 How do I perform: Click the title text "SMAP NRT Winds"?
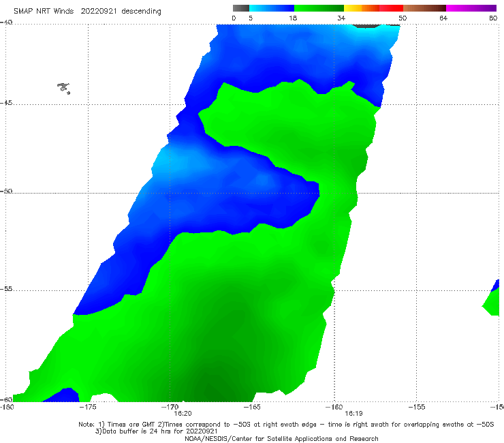pos(44,12)
